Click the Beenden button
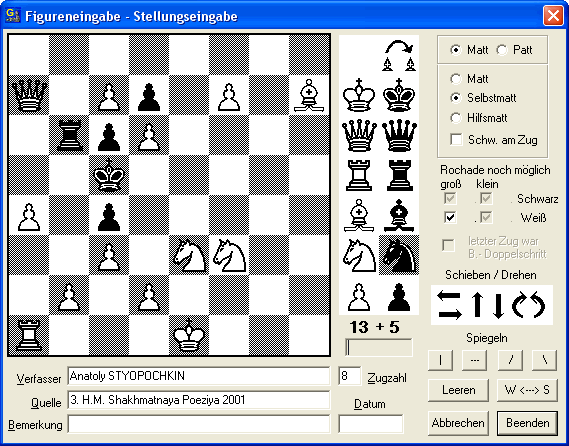The image size is (569, 446). click(x=527, y=423)
